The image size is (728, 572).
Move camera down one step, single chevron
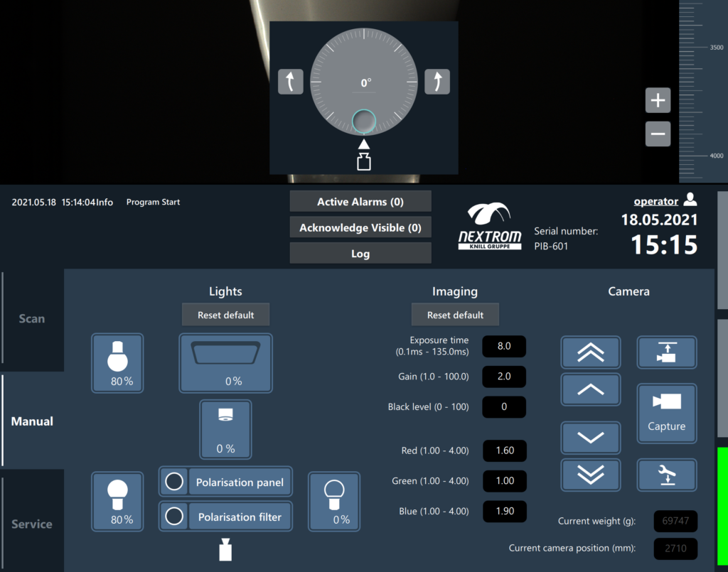(x=591, y=438)
